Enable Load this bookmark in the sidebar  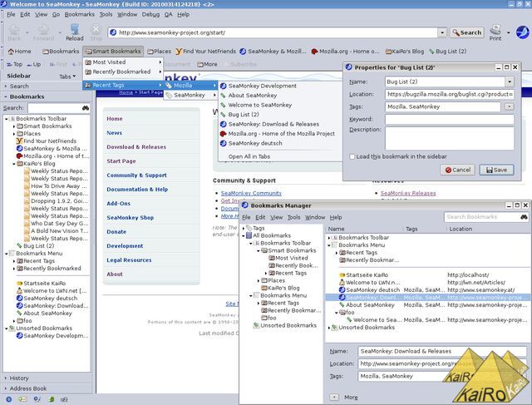click(x=352, y=156)
